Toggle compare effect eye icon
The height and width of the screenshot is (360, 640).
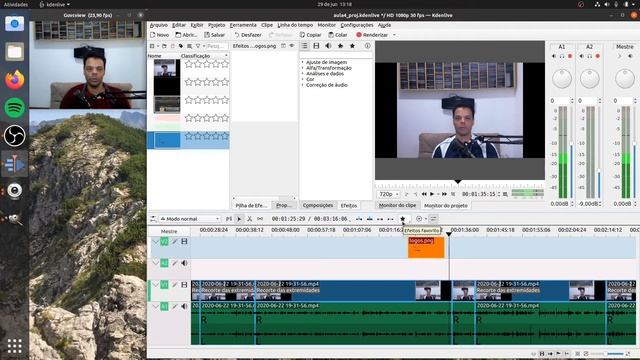(x=292, y=46)
